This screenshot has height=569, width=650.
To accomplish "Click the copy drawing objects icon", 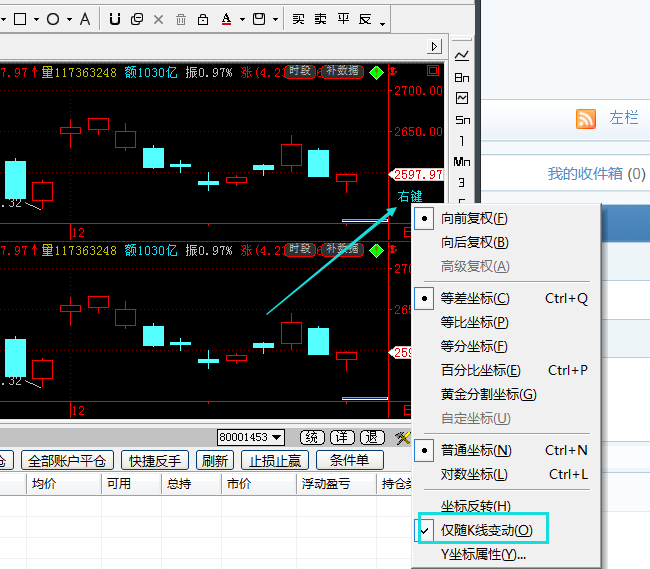I will coord(137,19).
